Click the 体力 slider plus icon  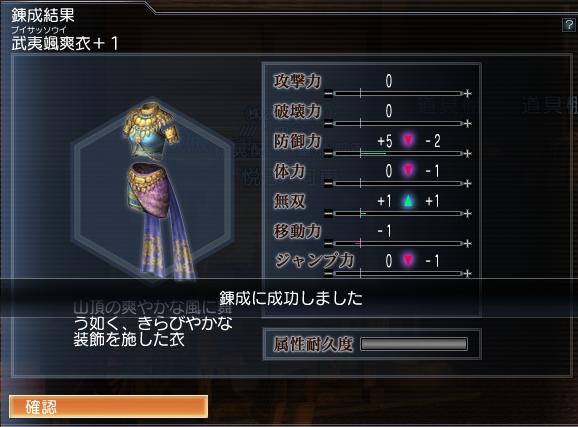tap(467, 184)
